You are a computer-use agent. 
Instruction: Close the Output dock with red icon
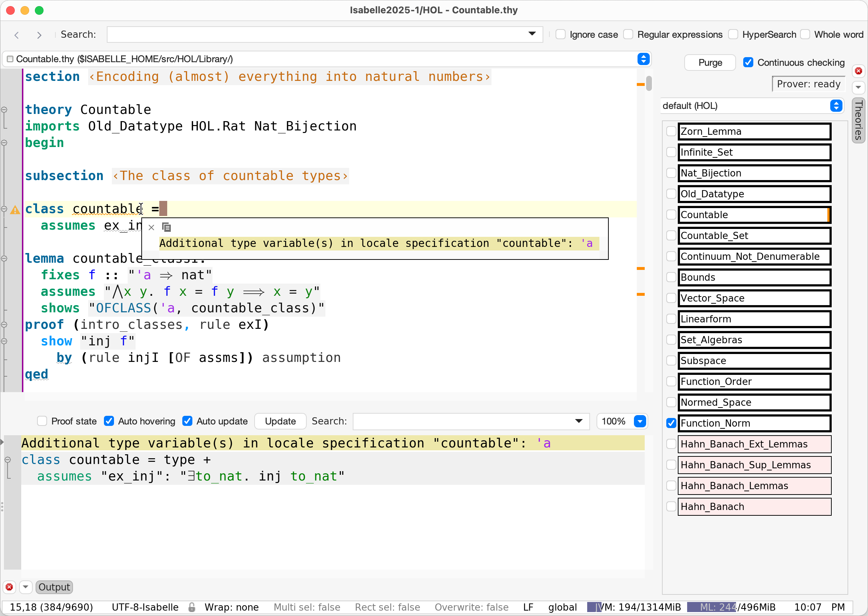click(x=9, y=587)
